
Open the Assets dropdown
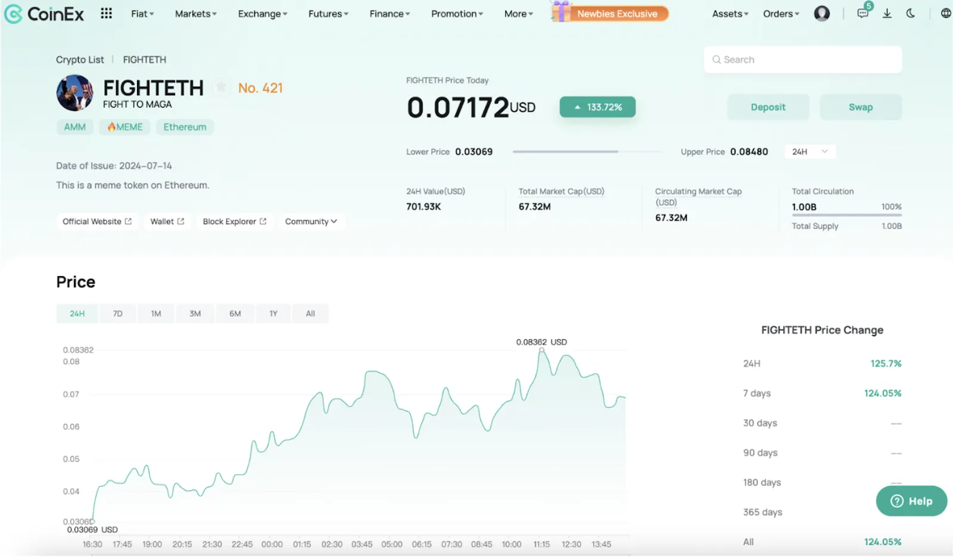tap(730, 14)
